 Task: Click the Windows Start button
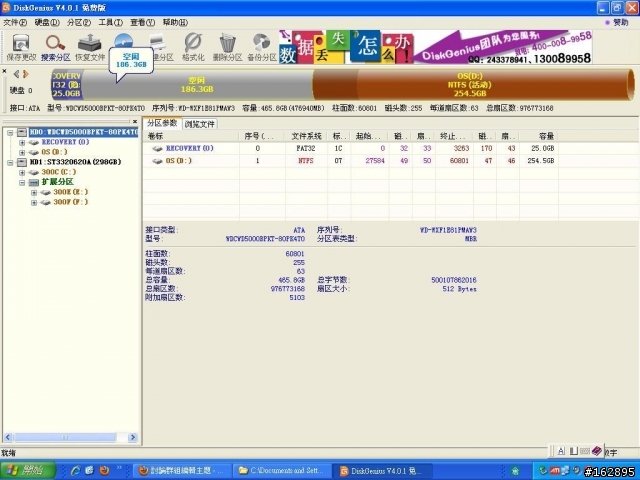click(28, 471)
